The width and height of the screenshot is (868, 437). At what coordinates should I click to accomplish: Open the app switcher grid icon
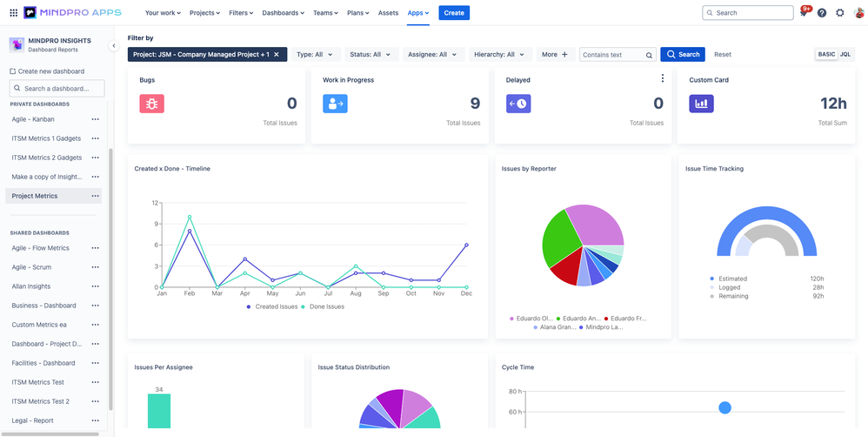tap(14, 13)
